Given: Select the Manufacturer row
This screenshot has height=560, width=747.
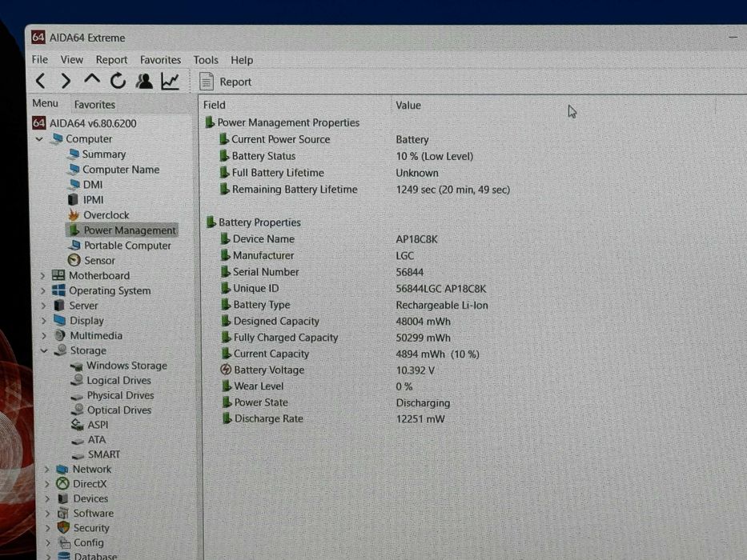Looking at the screenshot, I should tap(317, 256).
